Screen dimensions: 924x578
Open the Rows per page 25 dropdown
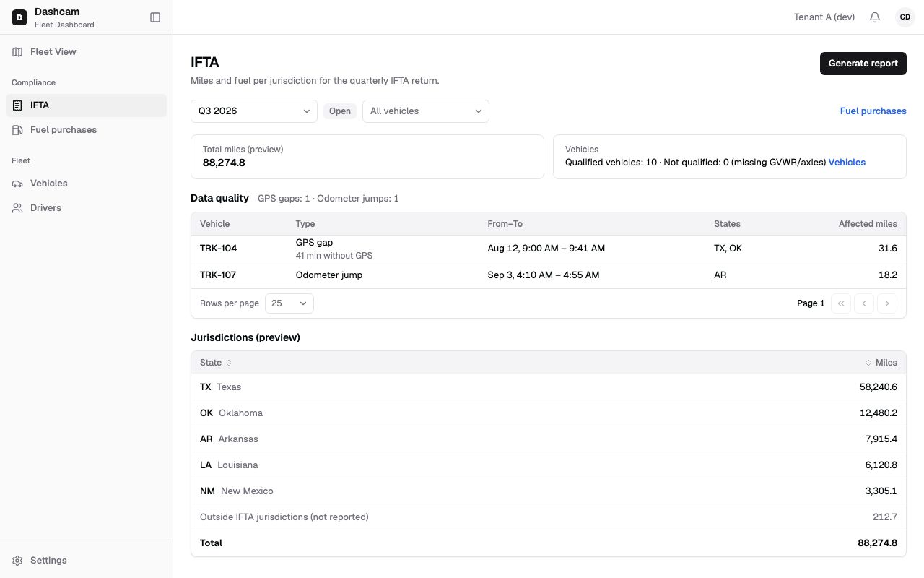click(289, 303)
